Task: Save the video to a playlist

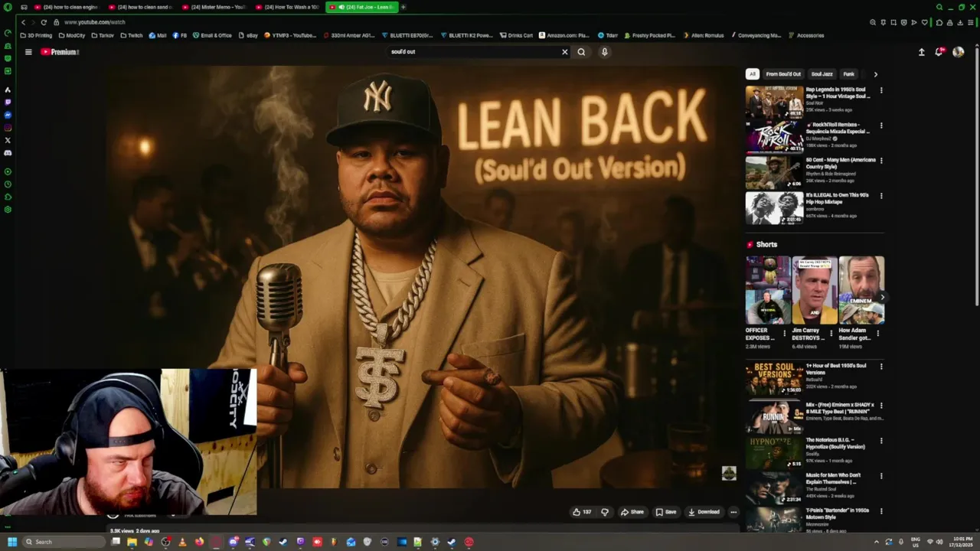Action: pyautogui.click(x=666, y=512)
